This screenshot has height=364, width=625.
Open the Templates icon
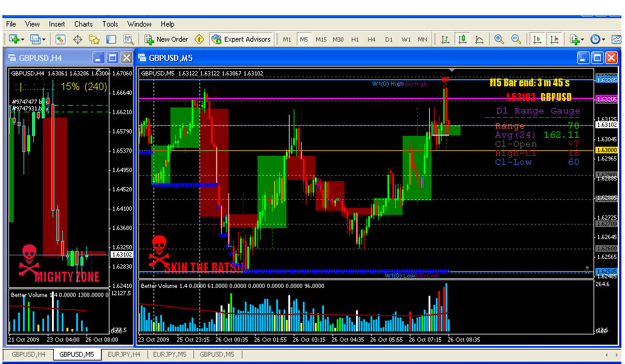(x=616, y=39)
